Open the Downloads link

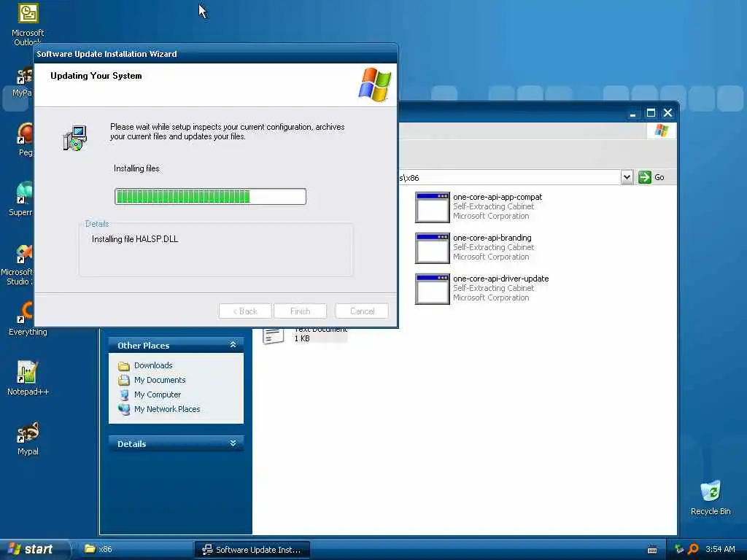click(153, 365)
